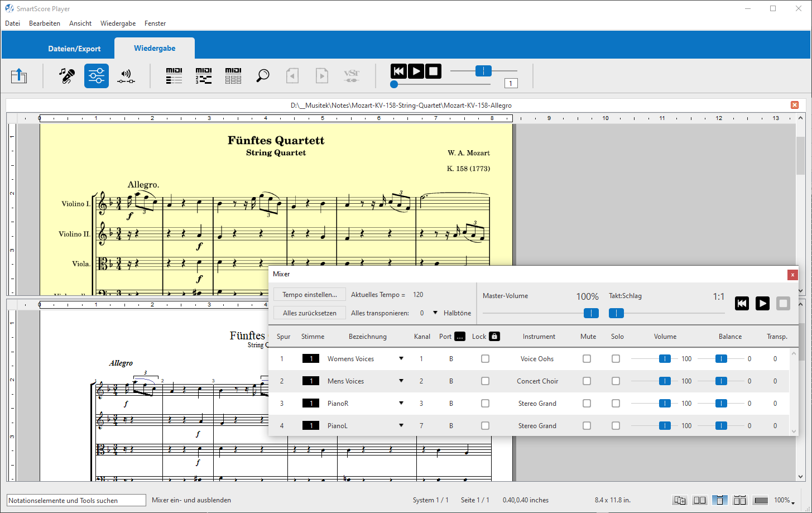
Task: Click the Tempo einstellen... button
Action: click(x=309, y=295)
